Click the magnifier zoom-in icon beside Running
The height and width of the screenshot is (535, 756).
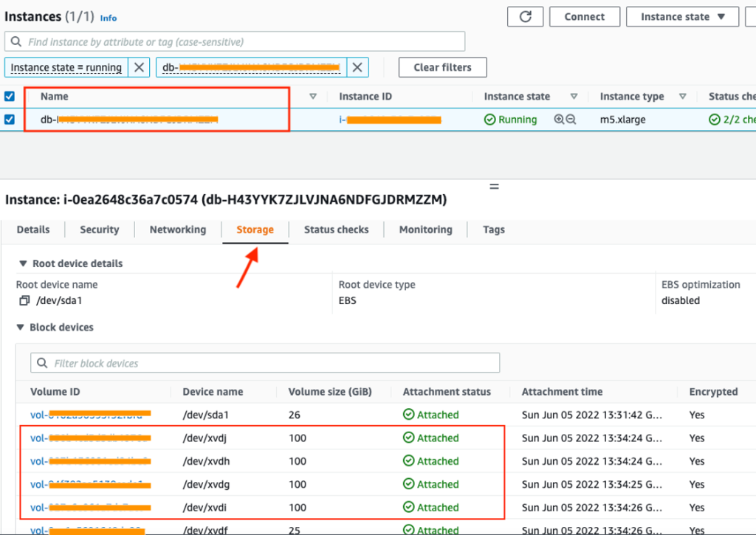tap(558, 119)
